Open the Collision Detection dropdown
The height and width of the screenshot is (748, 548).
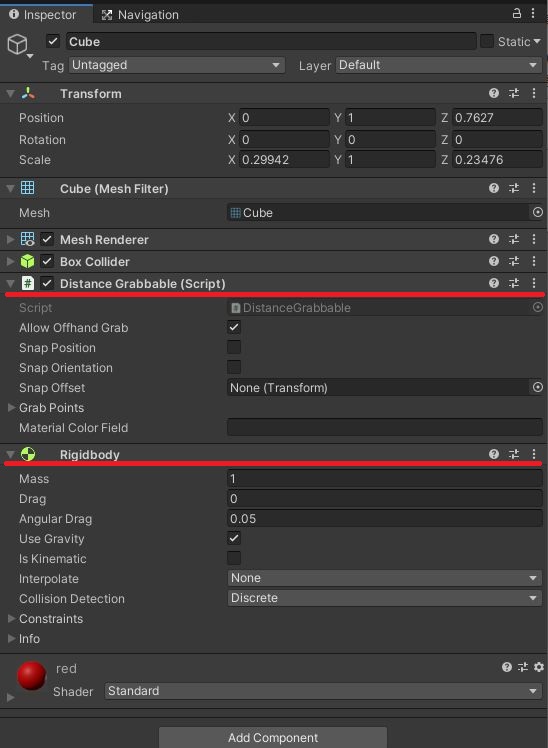pyautogui.click(x=384, y=598)
